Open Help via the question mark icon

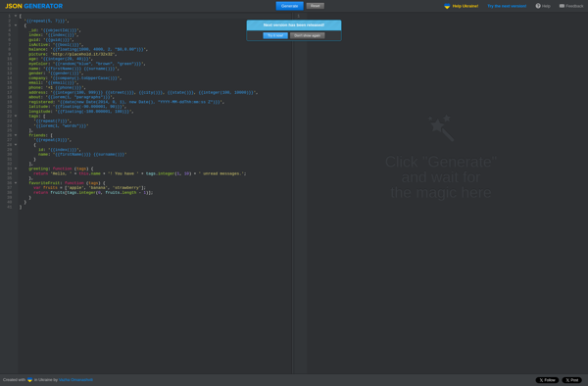pyautogui.click(x=538, y=6)
